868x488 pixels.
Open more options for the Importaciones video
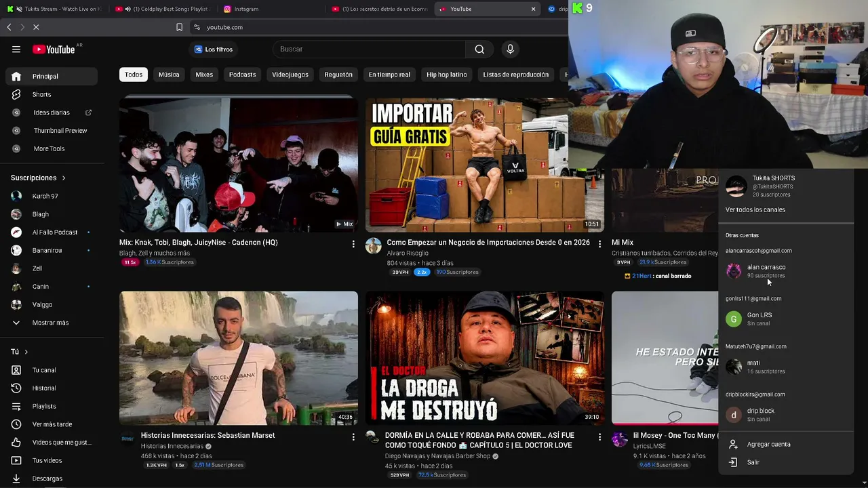pyautogui.click(x=599, y=244)
